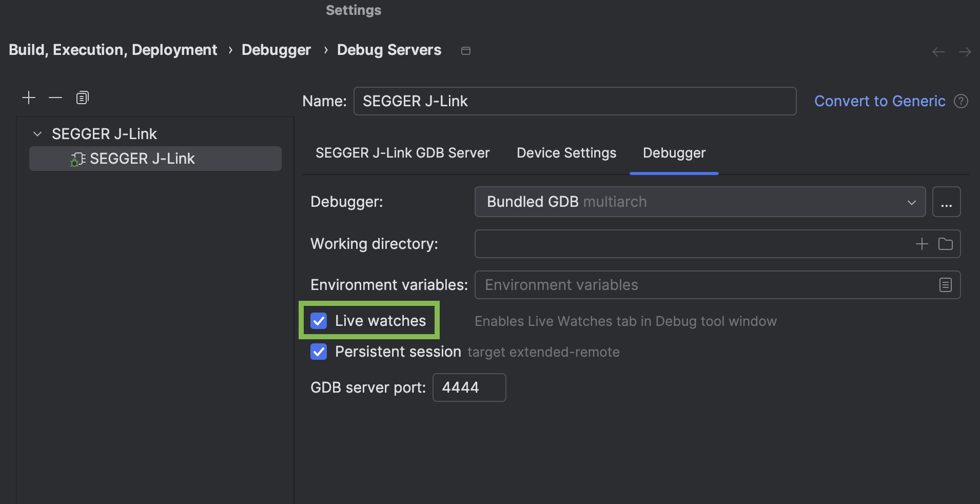Image resolution: width=980 pixels, height=504 pixels.
Task: Navigate back using the left arrow
Action: tap(938, 51)
